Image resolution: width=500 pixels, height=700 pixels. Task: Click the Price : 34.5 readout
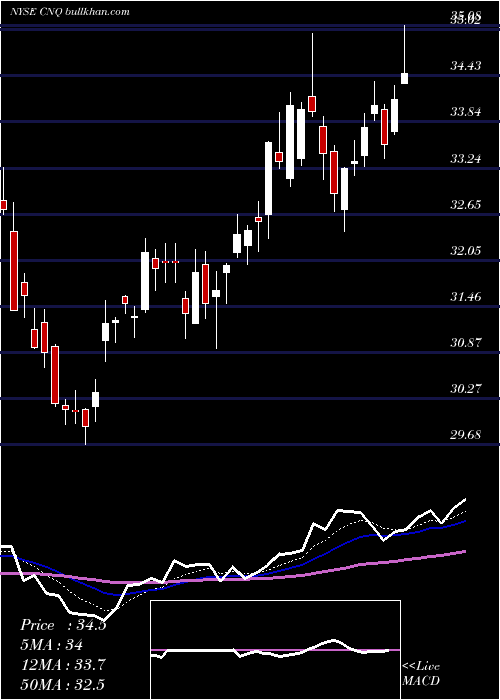[63, 625]
